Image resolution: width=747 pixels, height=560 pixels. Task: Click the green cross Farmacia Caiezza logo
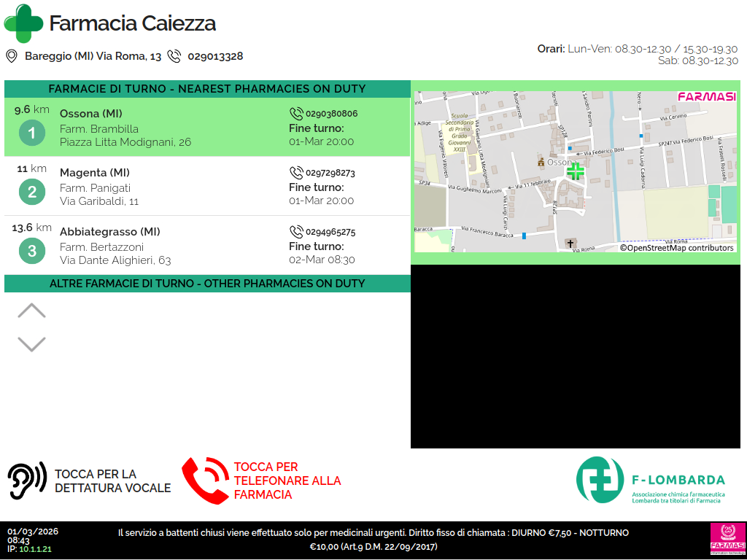coord(24,23)
